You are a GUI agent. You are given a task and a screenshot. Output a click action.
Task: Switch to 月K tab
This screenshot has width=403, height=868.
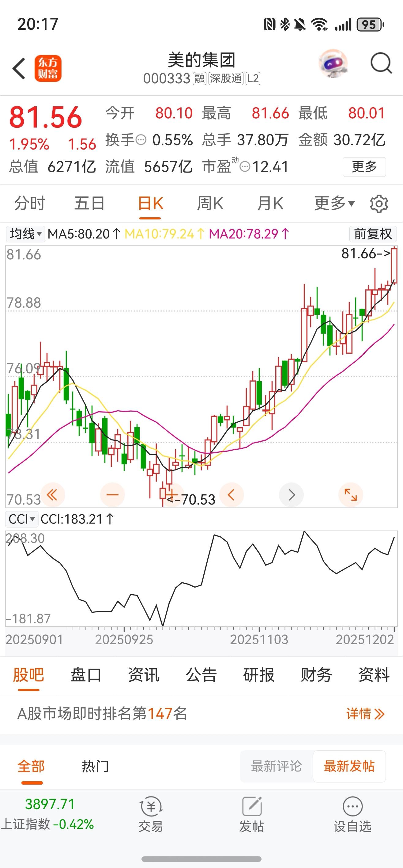[270, 203]
